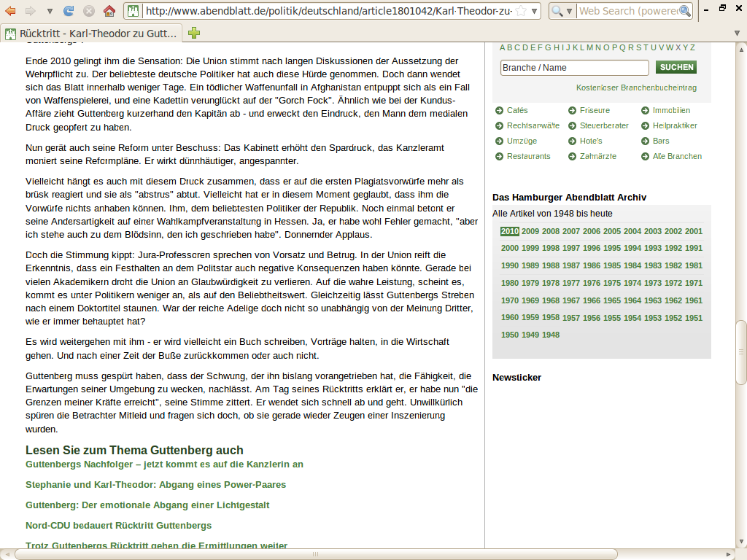Click the letter Z in alphabet index
747x560 pixels.
click(x=693, y=47)
